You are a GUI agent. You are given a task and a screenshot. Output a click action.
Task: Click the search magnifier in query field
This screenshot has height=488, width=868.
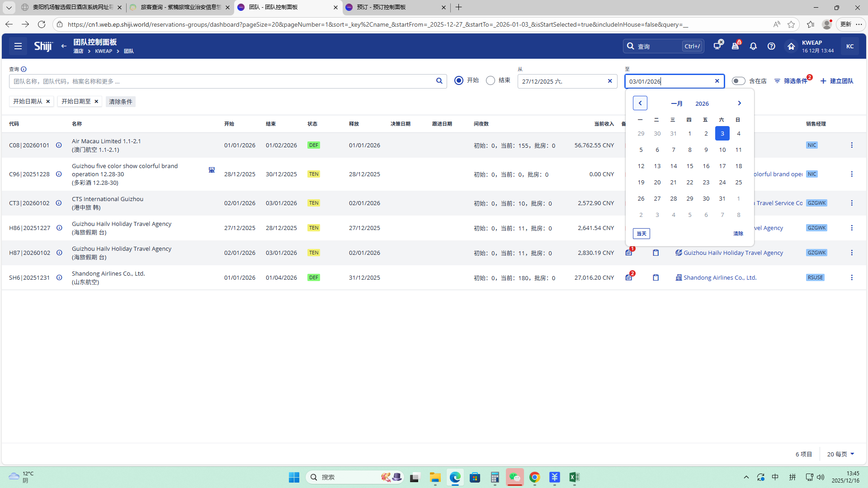click(x=439, y=81)
